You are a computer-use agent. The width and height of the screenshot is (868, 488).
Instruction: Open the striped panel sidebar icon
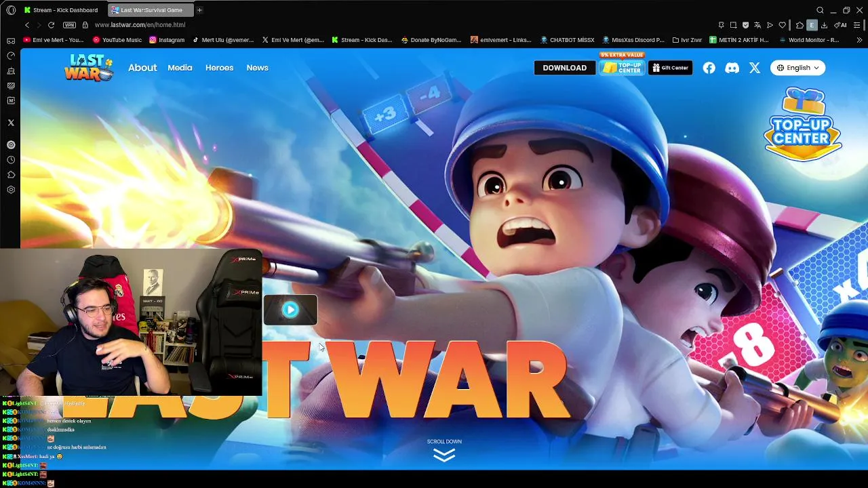(x=11, y=85)
